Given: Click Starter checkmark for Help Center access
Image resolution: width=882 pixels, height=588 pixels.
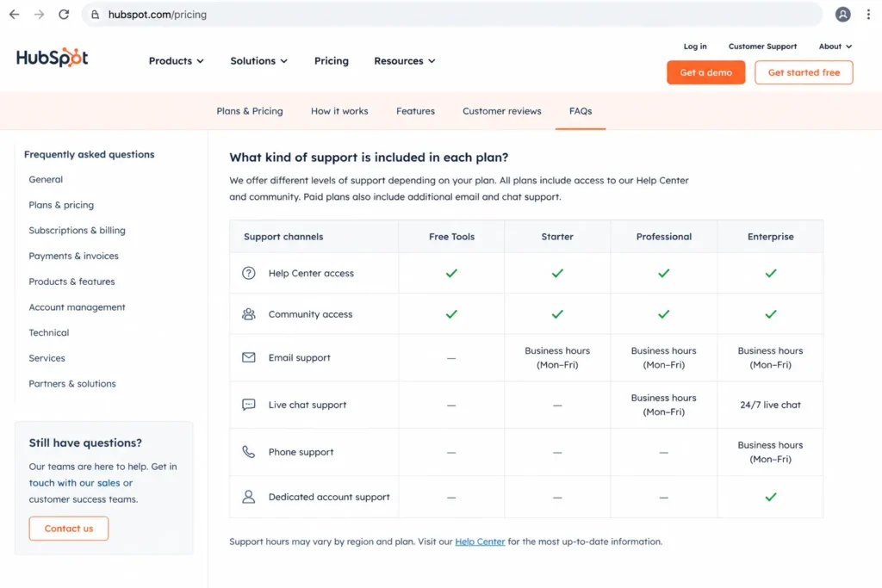Looking at the screenshot, I should (557, 273).
